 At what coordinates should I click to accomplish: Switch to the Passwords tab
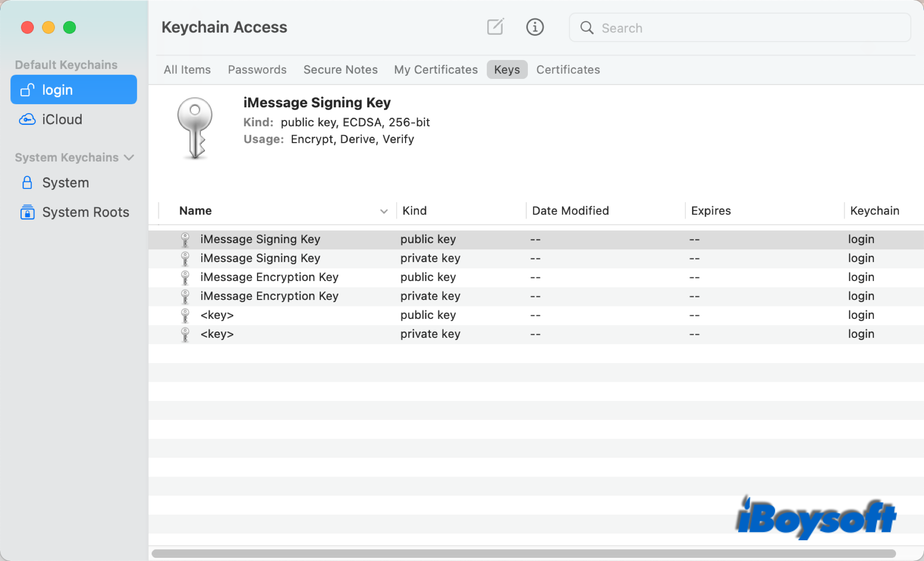click(257, 69)
